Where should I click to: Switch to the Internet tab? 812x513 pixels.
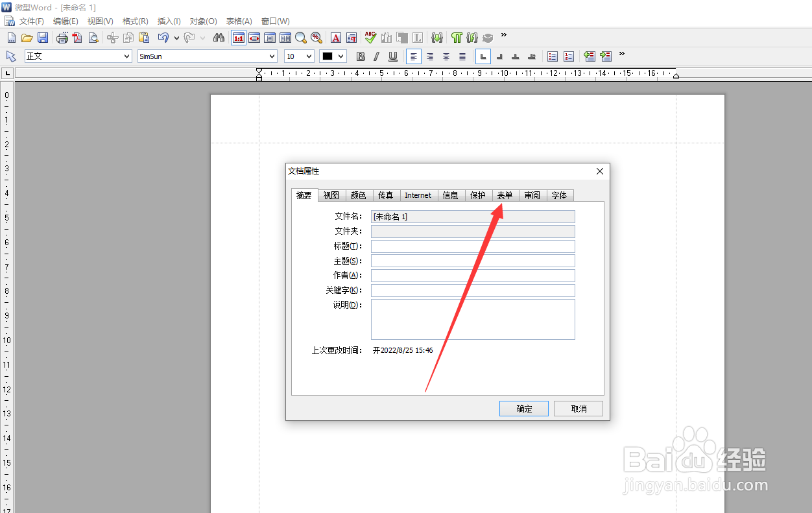(x=418, y=195)
